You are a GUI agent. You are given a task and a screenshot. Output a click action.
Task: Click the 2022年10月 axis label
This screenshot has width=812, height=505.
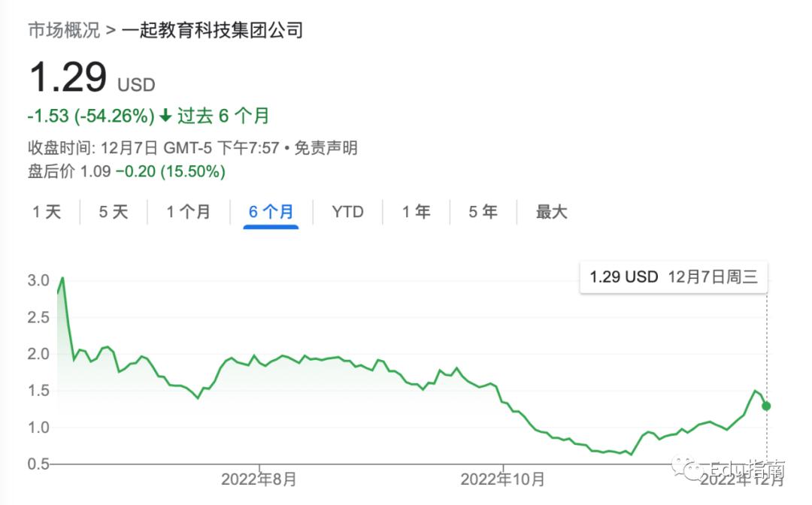coord(503,479)
